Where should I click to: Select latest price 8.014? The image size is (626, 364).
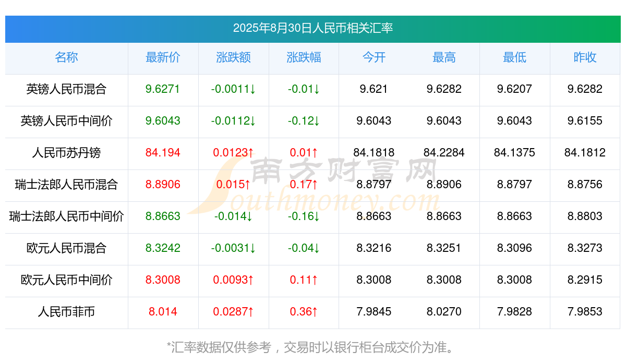click(163, 312)
